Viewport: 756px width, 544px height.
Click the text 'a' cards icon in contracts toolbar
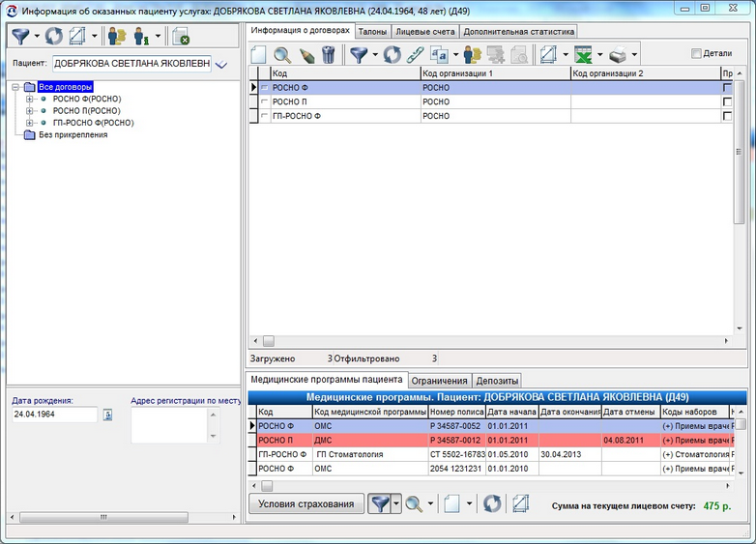tap(439, 54)
